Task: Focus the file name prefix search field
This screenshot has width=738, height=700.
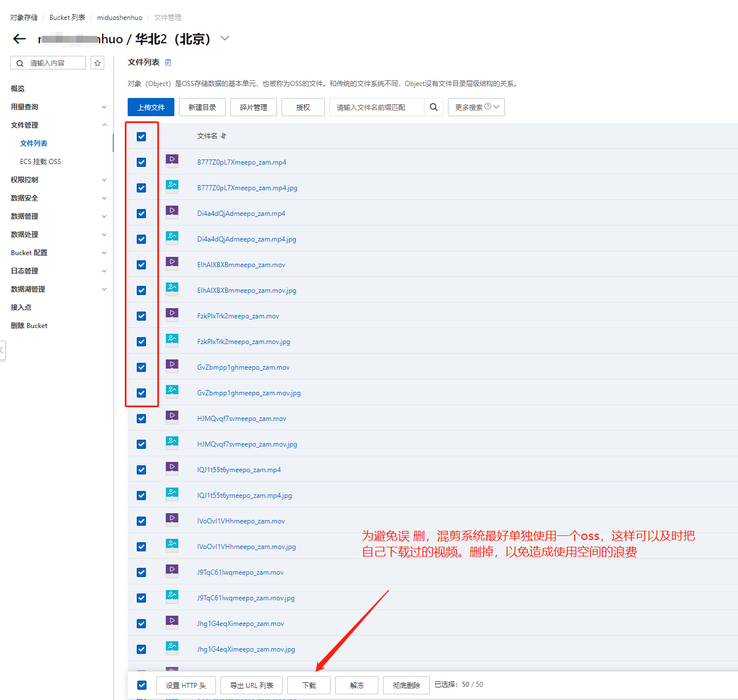Action: point(377,107)
